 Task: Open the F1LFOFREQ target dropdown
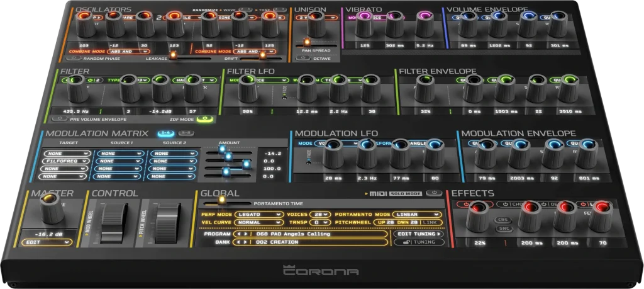click(65, 161)
